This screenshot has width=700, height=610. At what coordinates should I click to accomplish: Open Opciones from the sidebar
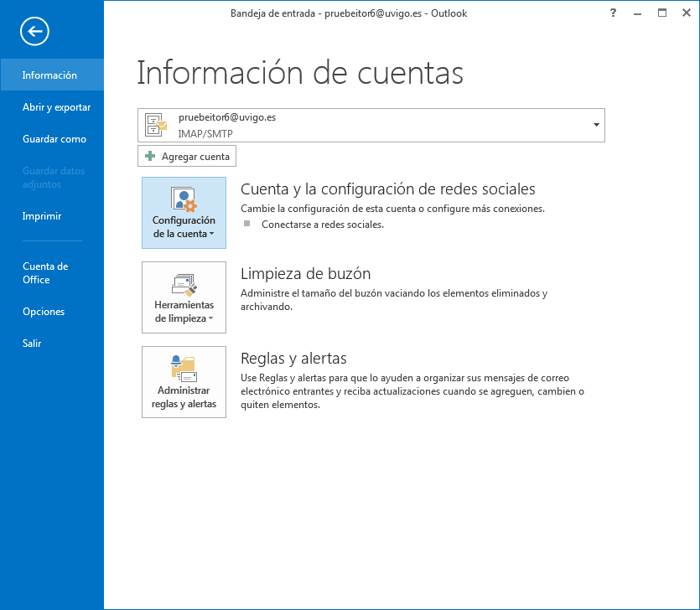coord(44,312)
